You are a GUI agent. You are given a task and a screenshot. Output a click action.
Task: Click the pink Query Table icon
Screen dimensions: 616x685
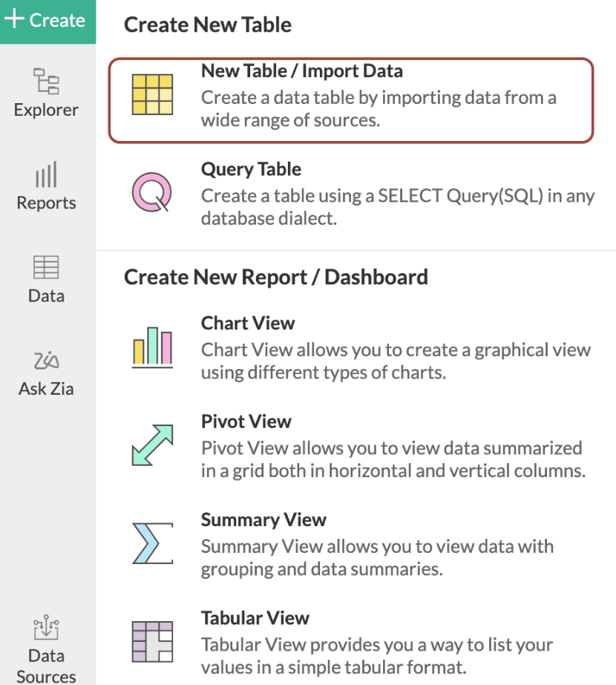pos(152,192)
